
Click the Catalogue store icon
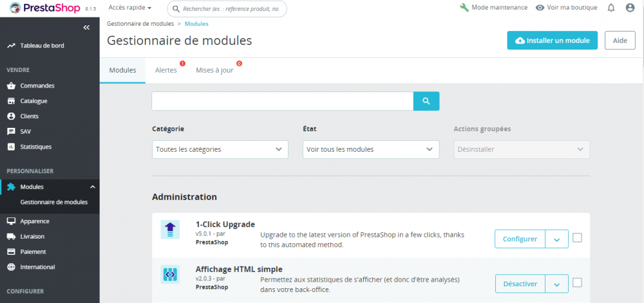click(x=12, y=101)
